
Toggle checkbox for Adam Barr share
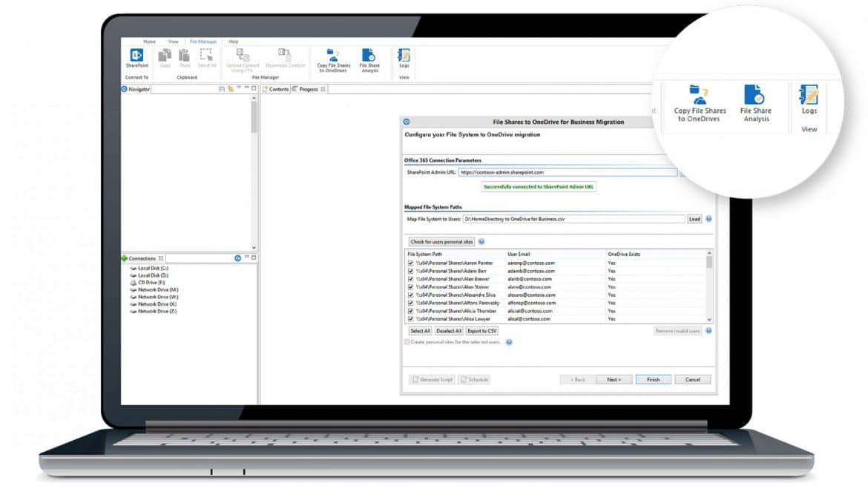411,271
